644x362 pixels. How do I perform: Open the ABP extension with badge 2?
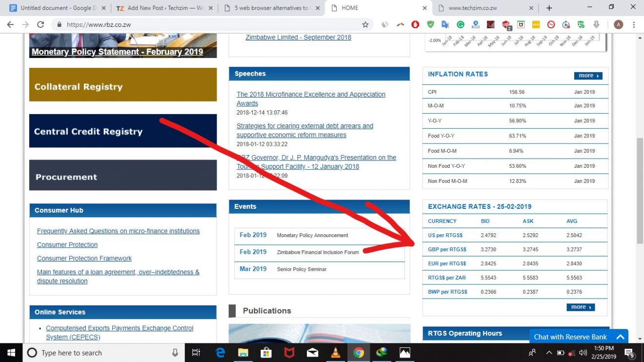click(x=506, y=25)
